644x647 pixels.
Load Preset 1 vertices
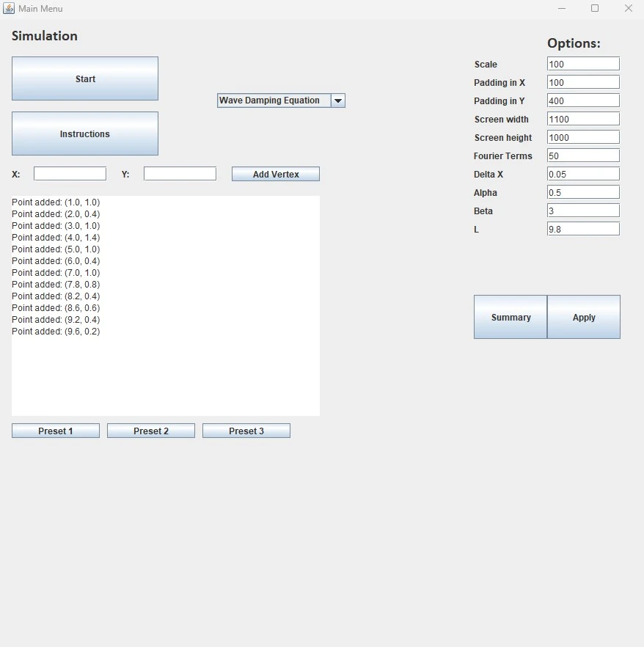pyautogui.click(x=56, y=431)
